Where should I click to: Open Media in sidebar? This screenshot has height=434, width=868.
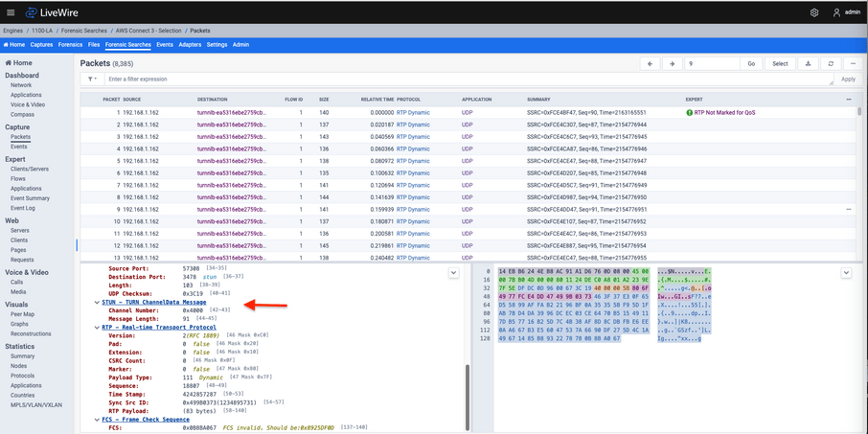tap(17, 292)
